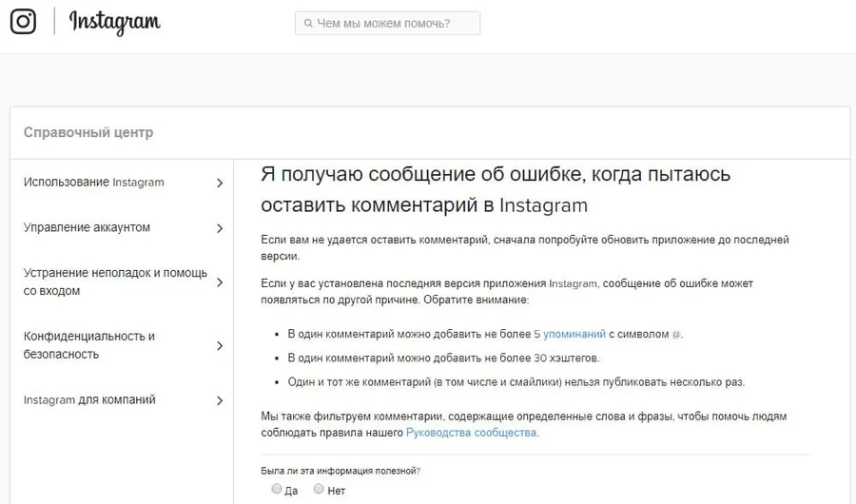The width and height of the screenshot is (856, 504).
Task: Click the article title about comment error
Action: [495, 189]
